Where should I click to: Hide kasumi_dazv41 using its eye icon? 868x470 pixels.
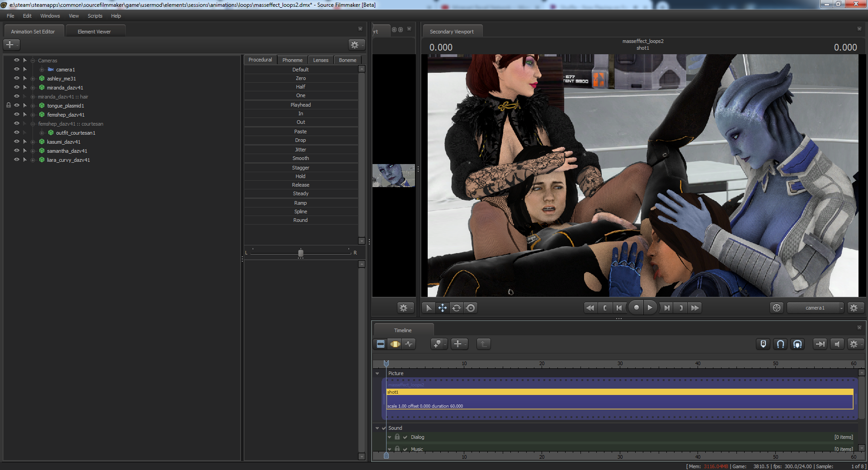point(17,141)
